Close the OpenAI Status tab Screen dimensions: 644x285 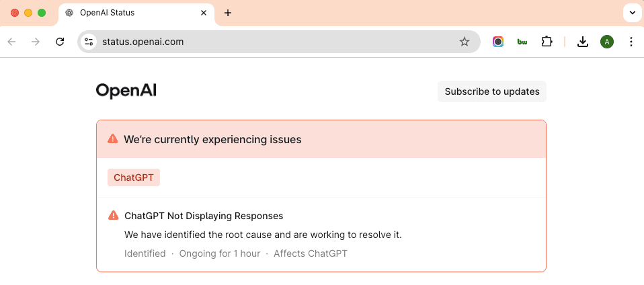203,13
